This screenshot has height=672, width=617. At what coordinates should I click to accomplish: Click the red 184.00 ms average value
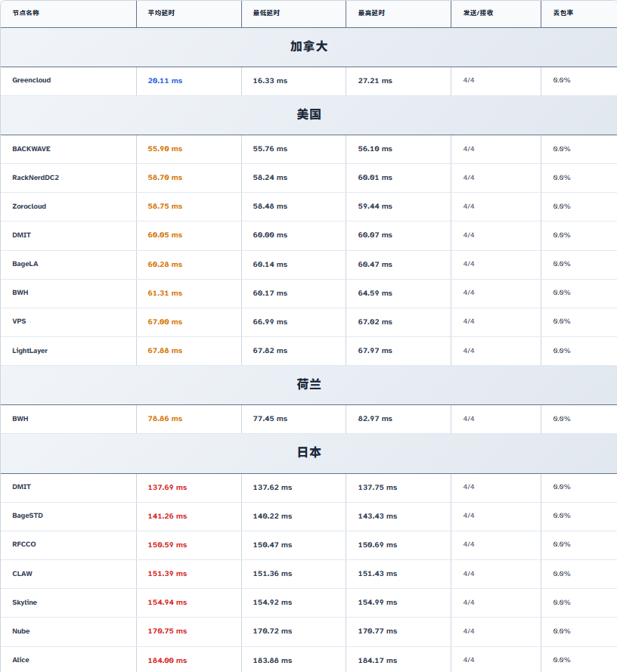click(x=167, y=661)
